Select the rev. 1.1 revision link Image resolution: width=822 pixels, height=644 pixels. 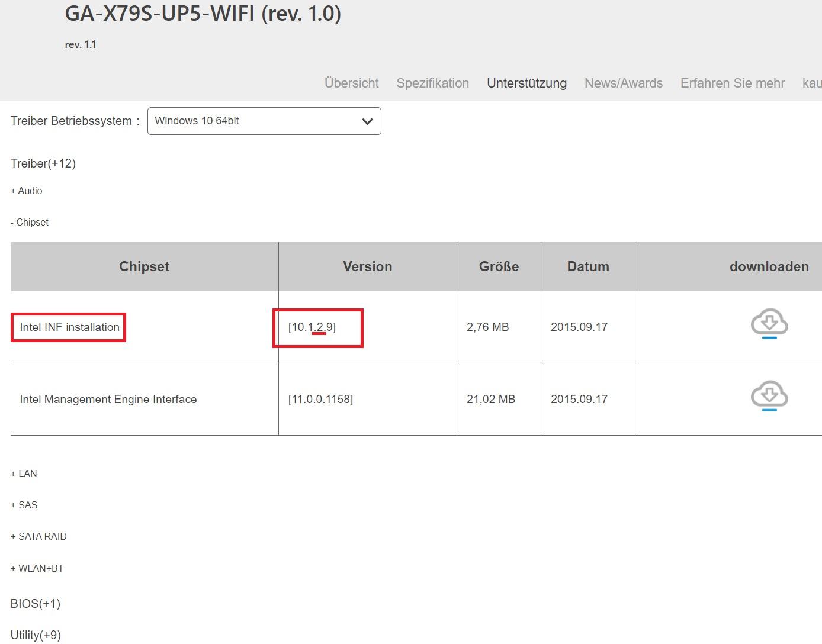[81, 44]
